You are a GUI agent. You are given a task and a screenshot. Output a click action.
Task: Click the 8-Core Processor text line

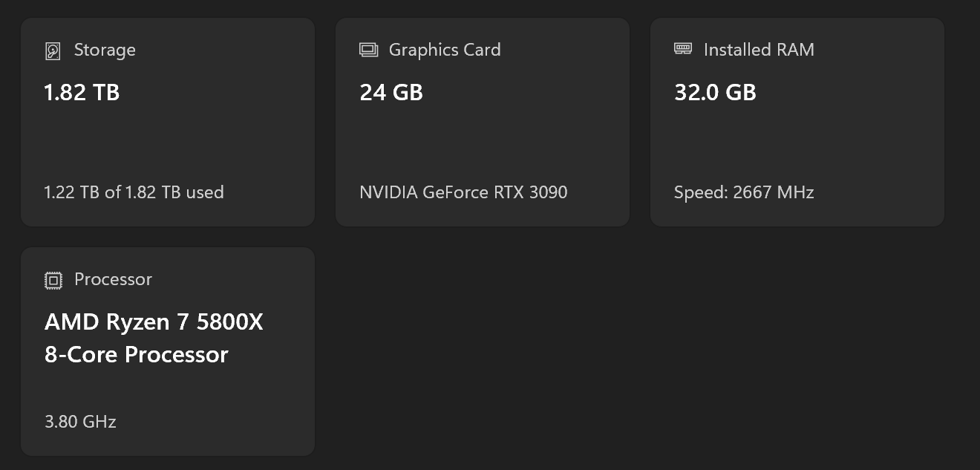pyautogui.click(x=136, y=355)
